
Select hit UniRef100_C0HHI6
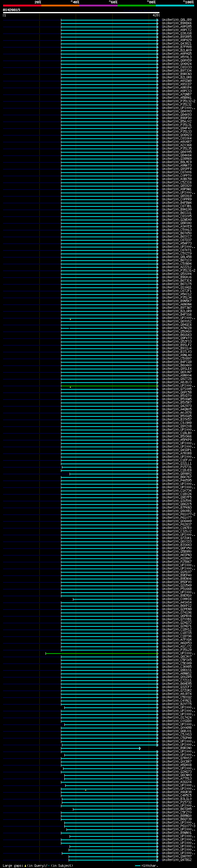(177, 599)
